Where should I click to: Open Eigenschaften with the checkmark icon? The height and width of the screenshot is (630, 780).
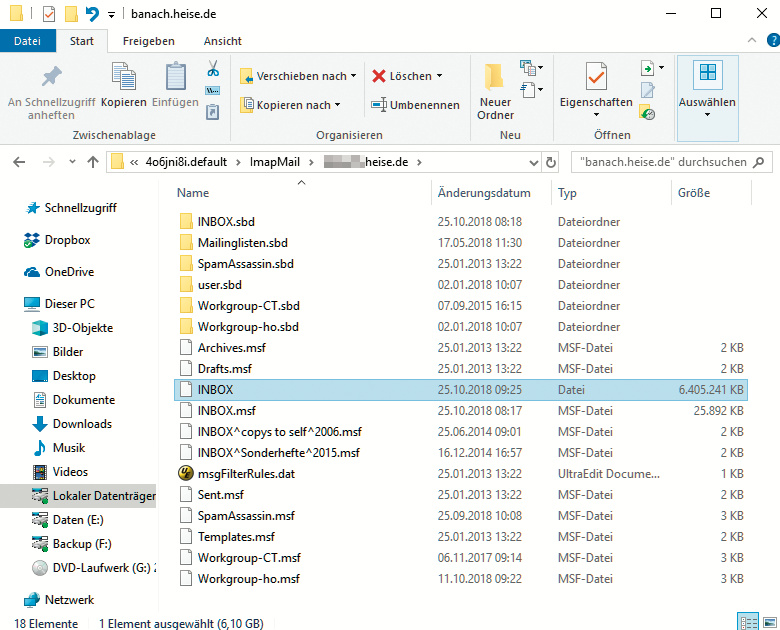(x=596, y=76)
